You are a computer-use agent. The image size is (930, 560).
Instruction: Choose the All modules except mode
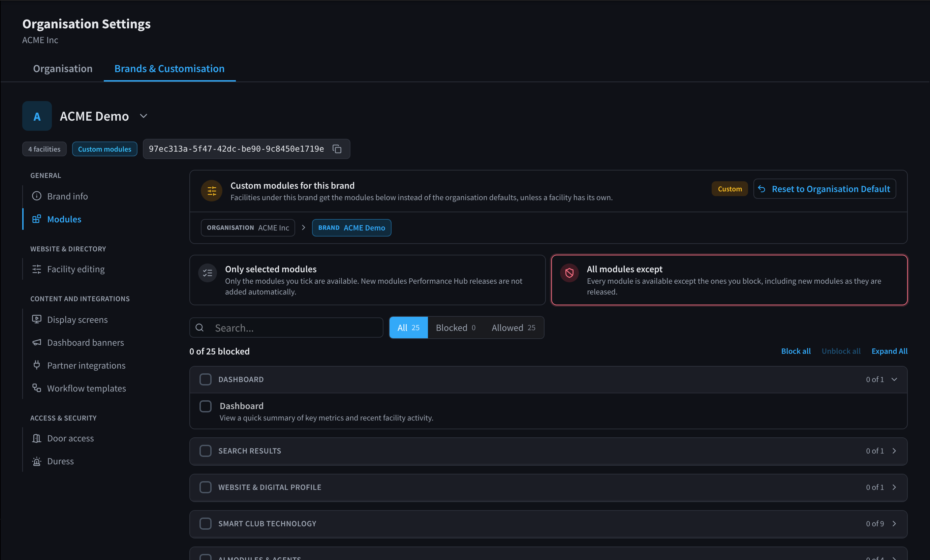tap(729, 280)
